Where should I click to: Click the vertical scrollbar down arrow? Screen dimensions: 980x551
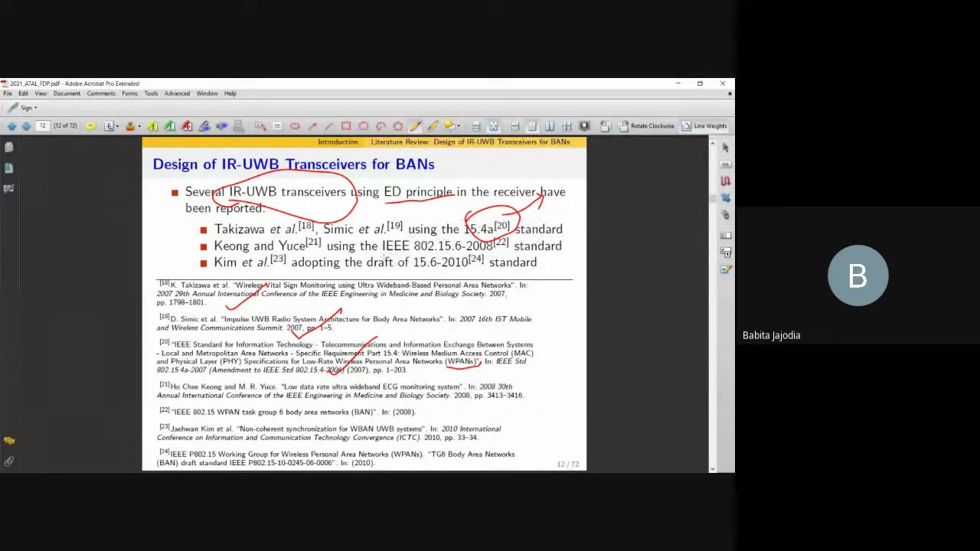pos(713,468)
